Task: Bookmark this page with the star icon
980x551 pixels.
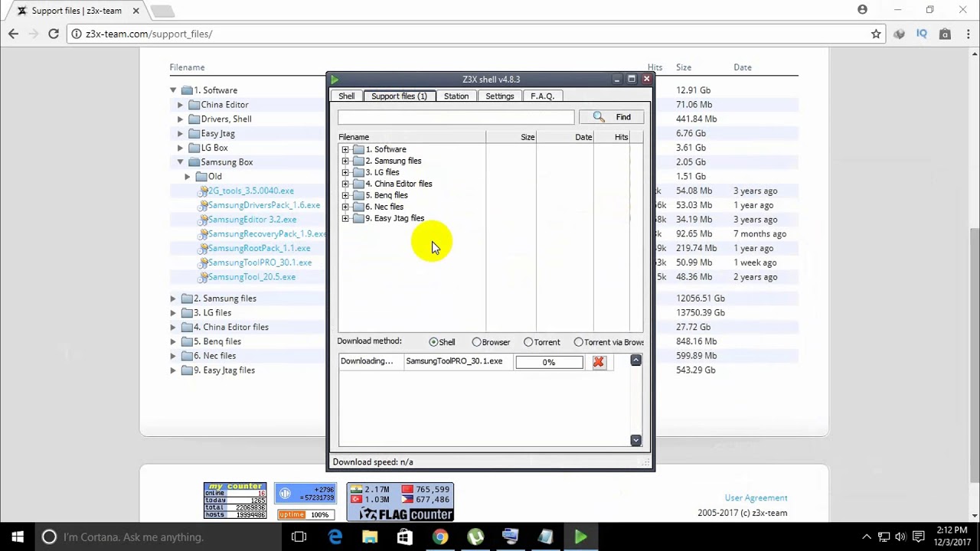Action: point(876,34)
